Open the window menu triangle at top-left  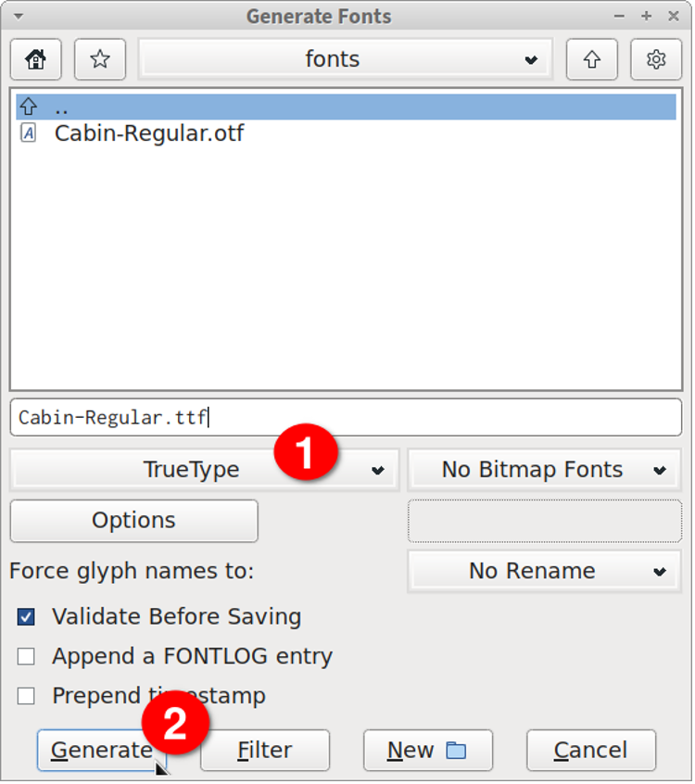pos(18,15)
